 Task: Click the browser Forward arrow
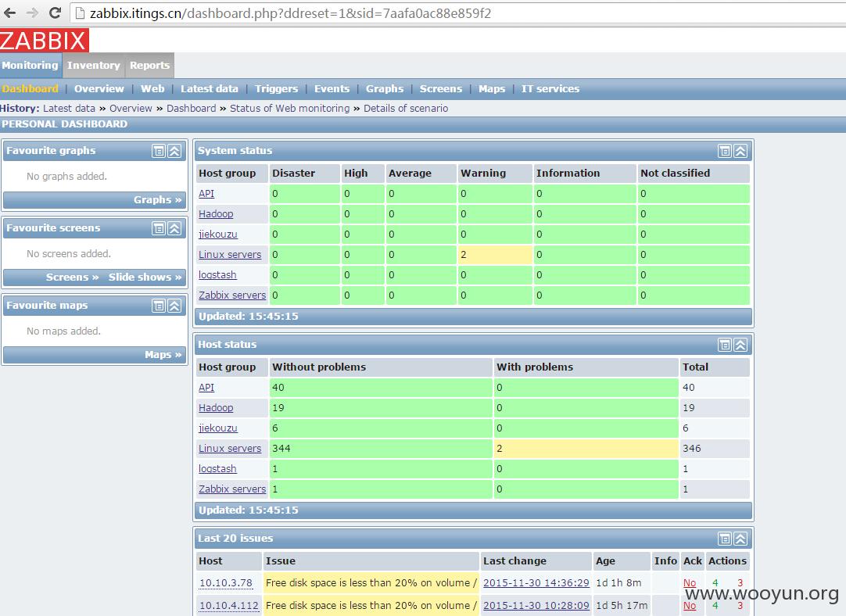point(32,13)
